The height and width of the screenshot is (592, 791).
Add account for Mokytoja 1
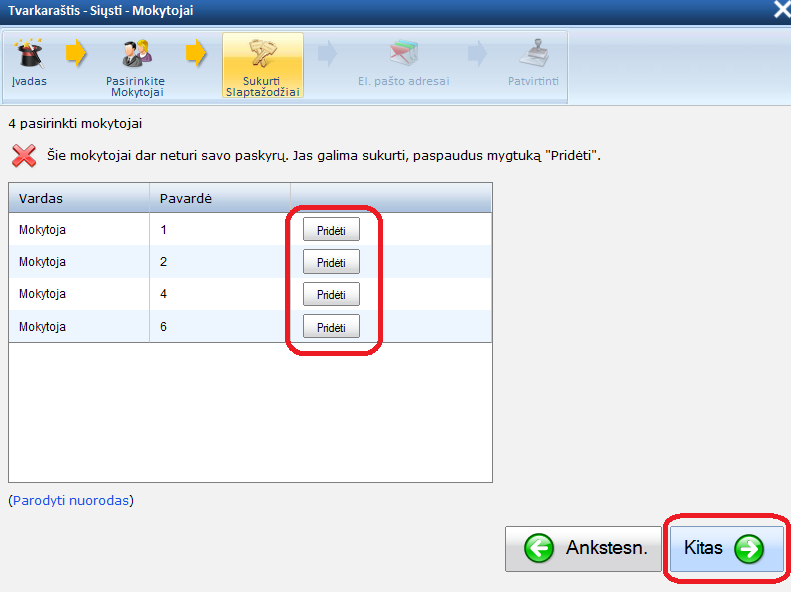pyautogui.click(x=331, y=230)
